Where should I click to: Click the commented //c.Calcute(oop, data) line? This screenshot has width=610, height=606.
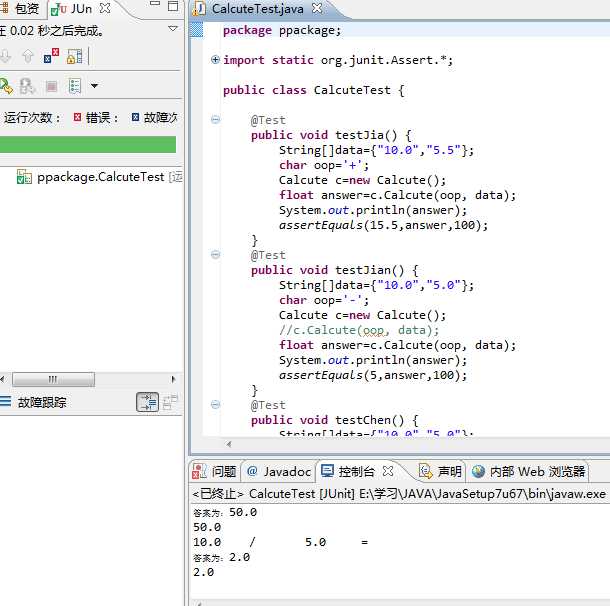coord(359,330)
